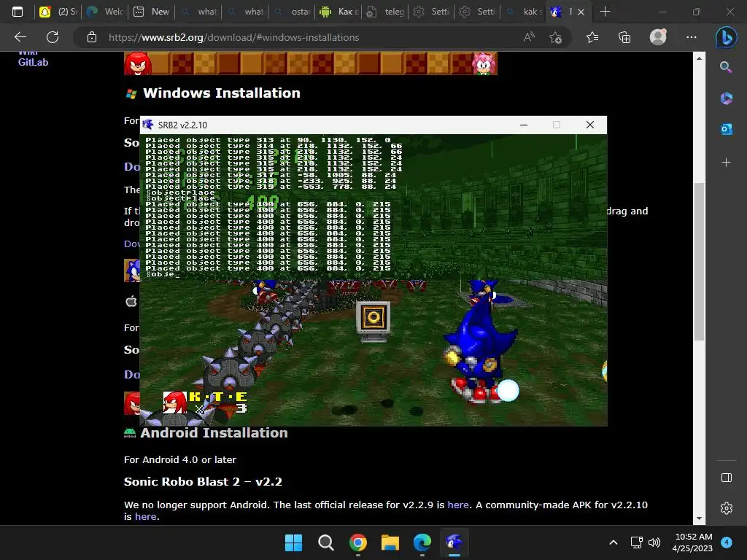Close the SRB2 v2.2.10 window
This screenshot has height=560, width=747.
(x=589, y=125)
